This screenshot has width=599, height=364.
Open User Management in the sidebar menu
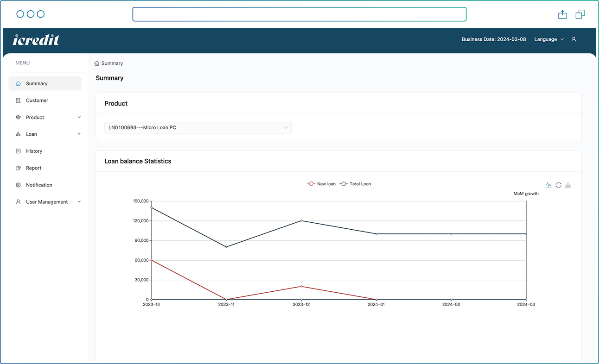(x=45, y=202)
